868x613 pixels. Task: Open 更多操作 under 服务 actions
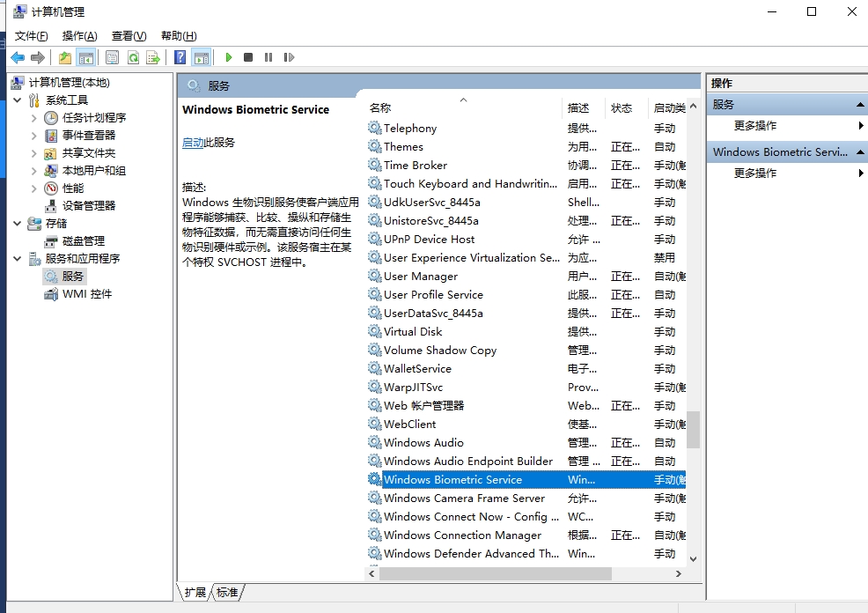755,126
